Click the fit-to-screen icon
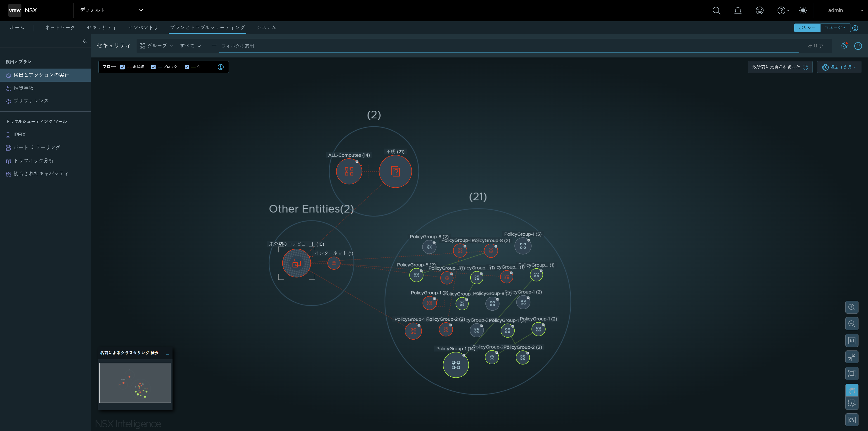This screenshot has height=431, width=868. (851, 373)
